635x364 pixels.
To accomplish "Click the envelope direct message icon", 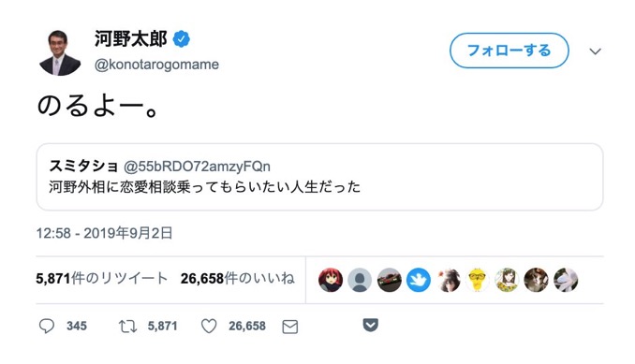I will [290, 327].
